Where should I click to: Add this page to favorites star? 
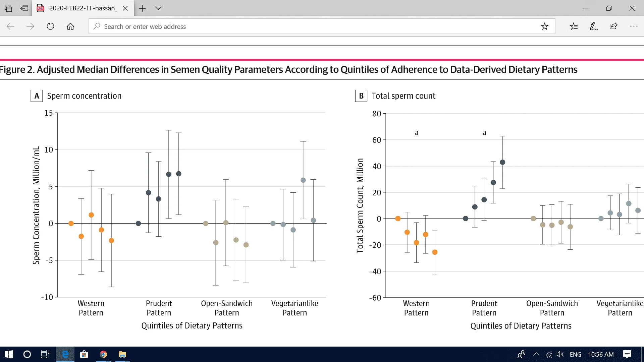coord(544,26)
